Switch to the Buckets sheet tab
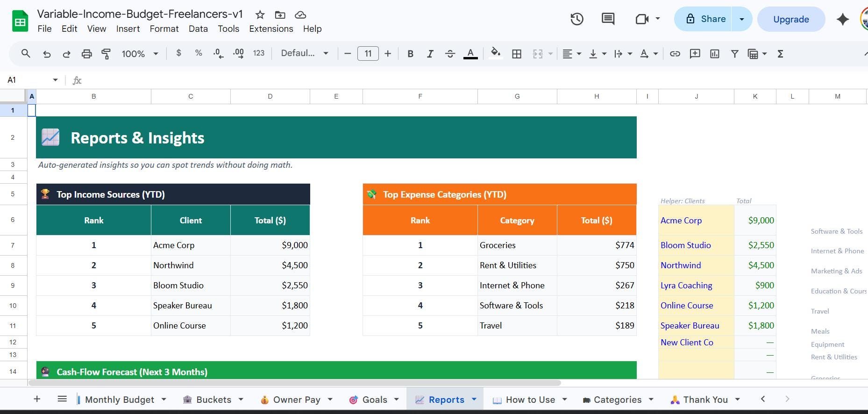This screenshot has height=414, width=868. [213, 400]
